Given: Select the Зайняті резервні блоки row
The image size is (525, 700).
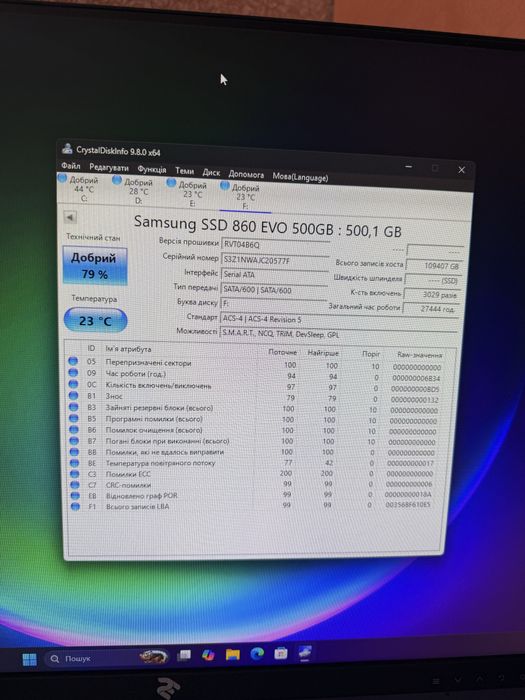Looking at the screenshot, I should (255, 408).
